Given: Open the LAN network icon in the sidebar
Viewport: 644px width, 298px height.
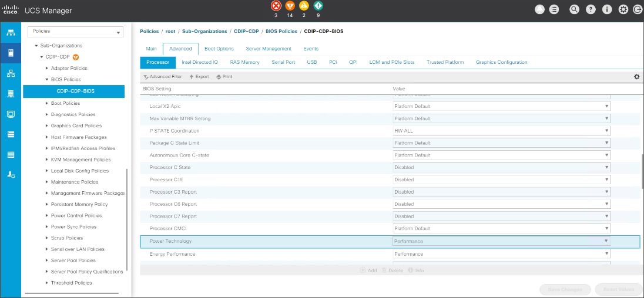Looking at the screenshot, I should tap(11, 73).
